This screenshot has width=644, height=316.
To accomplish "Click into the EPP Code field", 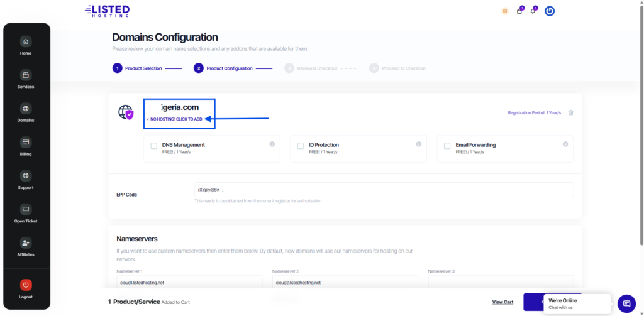I will point(384,189).
